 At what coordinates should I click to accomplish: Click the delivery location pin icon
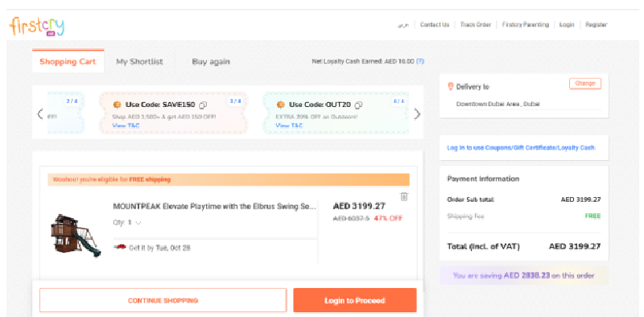click(451, 87)
